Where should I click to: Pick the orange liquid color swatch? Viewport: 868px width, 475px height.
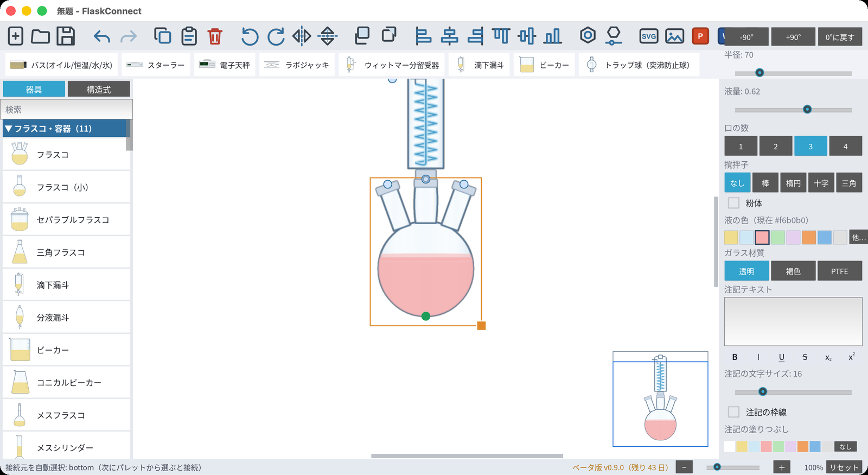(809, 237)
